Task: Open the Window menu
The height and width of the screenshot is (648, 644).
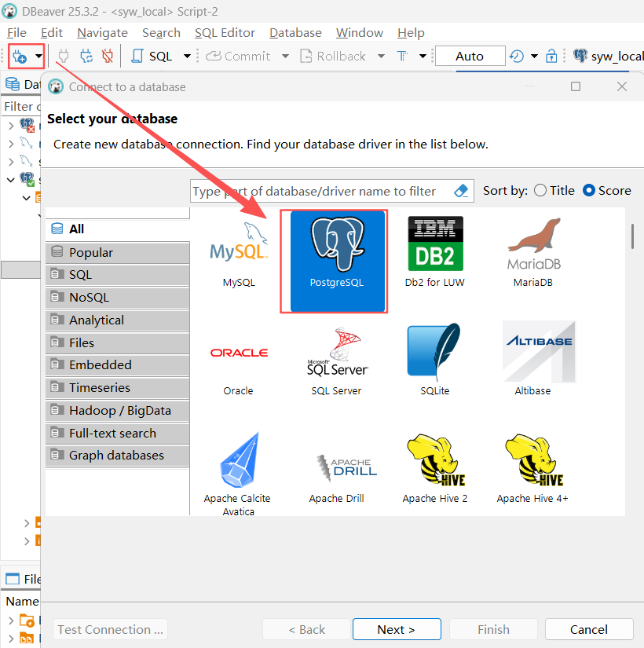Action: pos(360,33)
